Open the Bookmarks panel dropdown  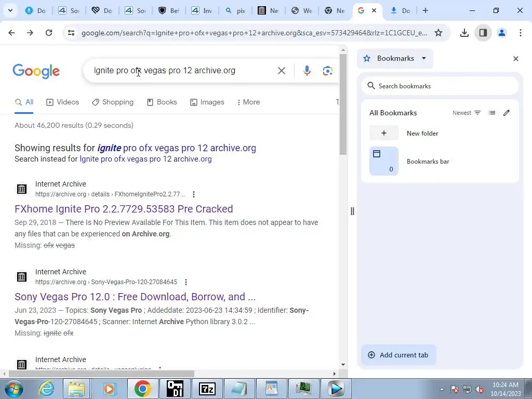pyautogui.click(x=395, y=58)
